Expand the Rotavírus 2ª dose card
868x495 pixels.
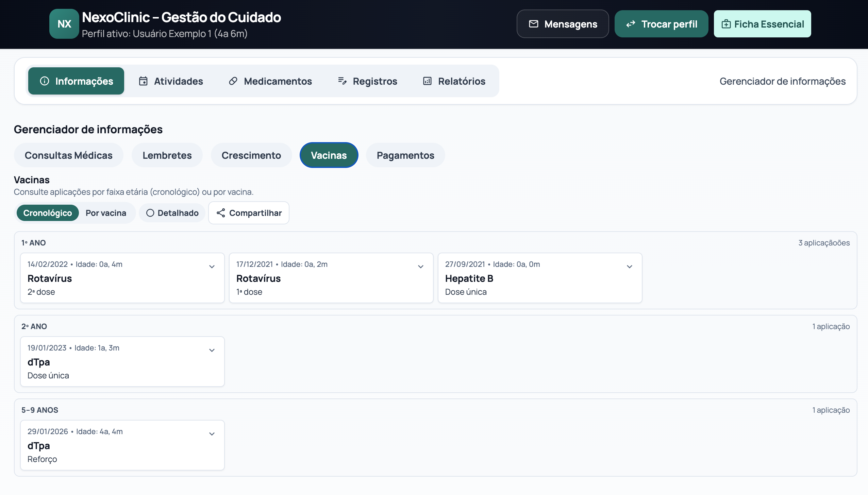pos(212,267)
